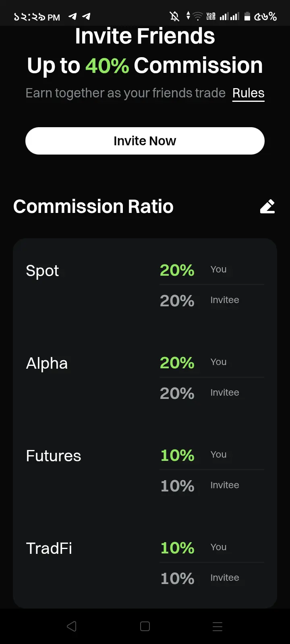Viewport: 290px width, 644px height.
Task: Tap the green 40% headline text
Action: click(x=107, y=66)
